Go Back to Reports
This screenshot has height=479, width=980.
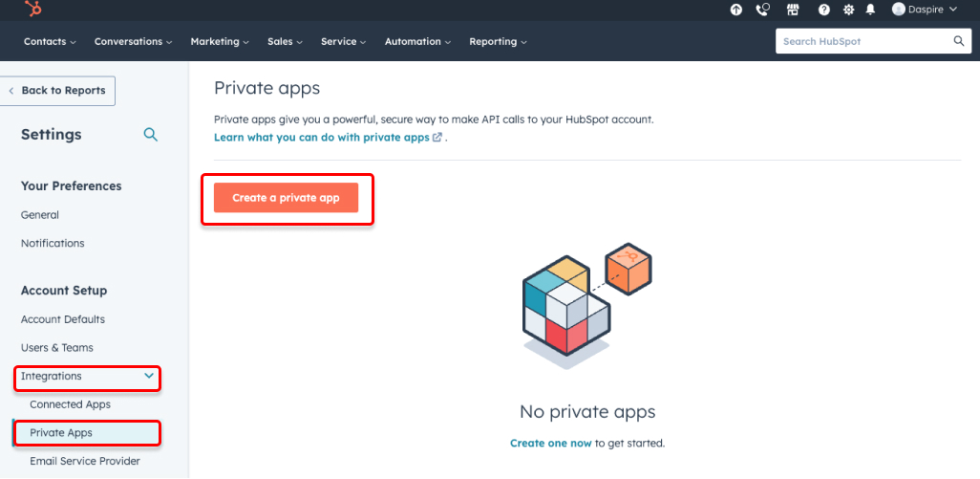pos(57,91)
